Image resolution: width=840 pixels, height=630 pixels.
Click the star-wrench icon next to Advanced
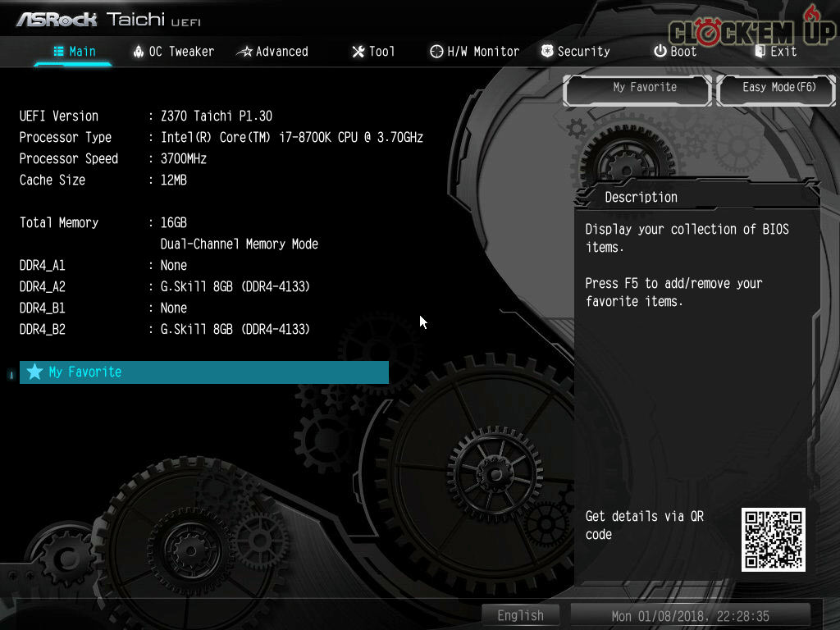pos(244,52)
